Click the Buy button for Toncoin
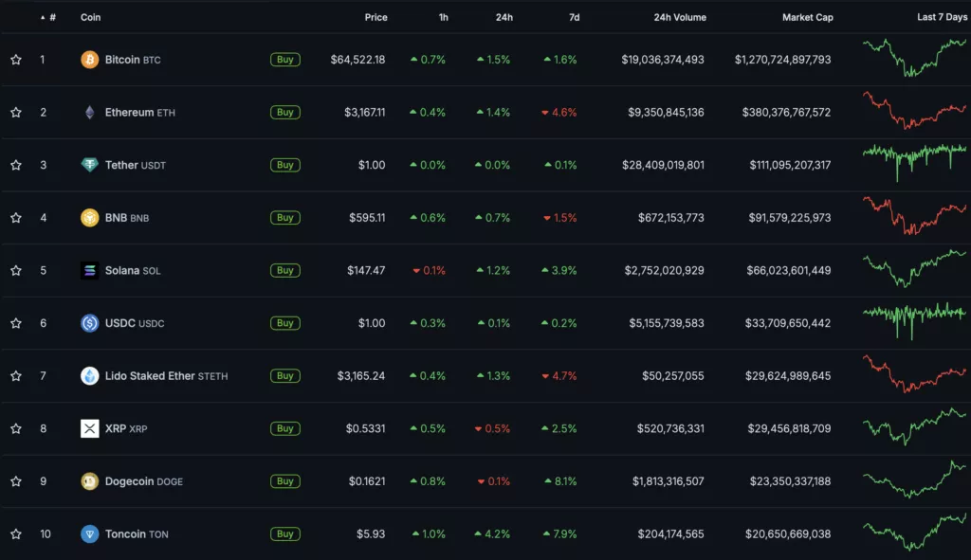 pyautogui.click(x=284, y=534)
